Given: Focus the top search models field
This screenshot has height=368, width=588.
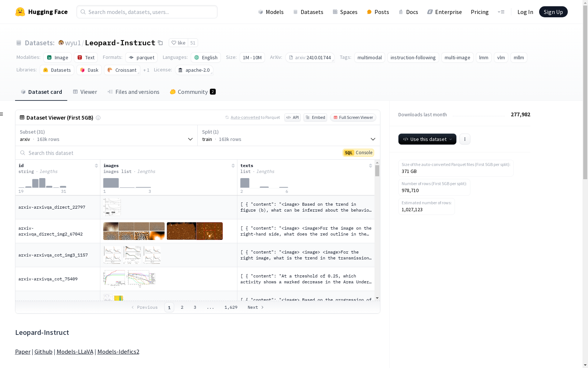Looking at the screenshot, I should click(147, 12).
